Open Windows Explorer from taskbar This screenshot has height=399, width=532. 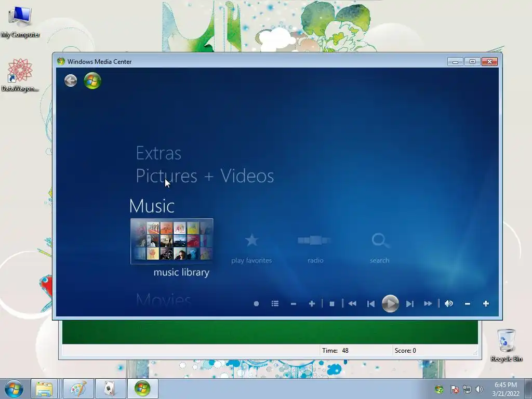(44, 389)
